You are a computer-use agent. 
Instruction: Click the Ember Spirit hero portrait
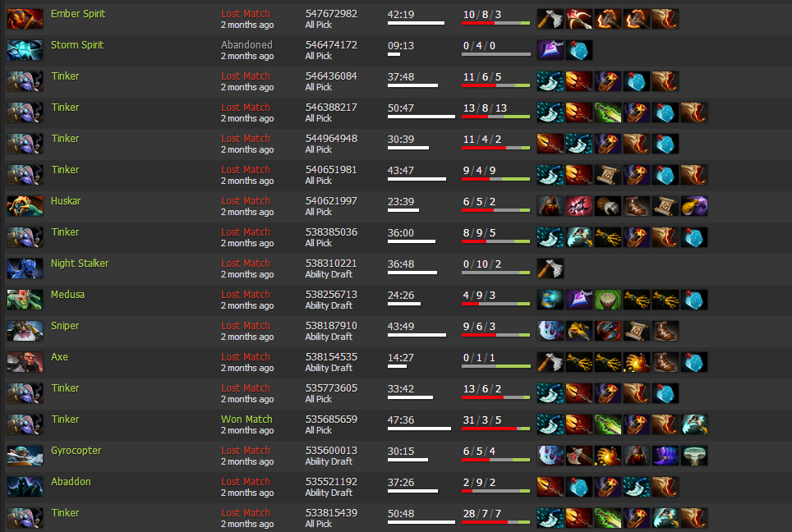(x=25, y=19)
